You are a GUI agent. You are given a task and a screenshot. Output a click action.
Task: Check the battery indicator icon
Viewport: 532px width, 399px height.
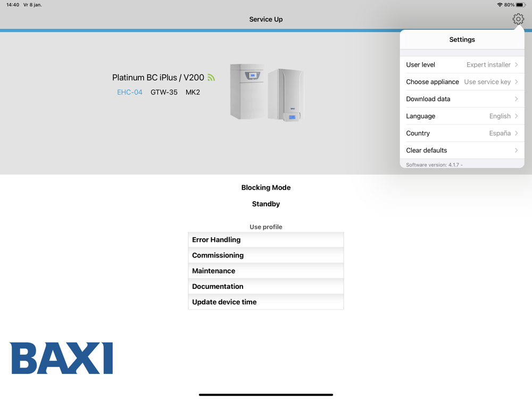pos(521,5)
